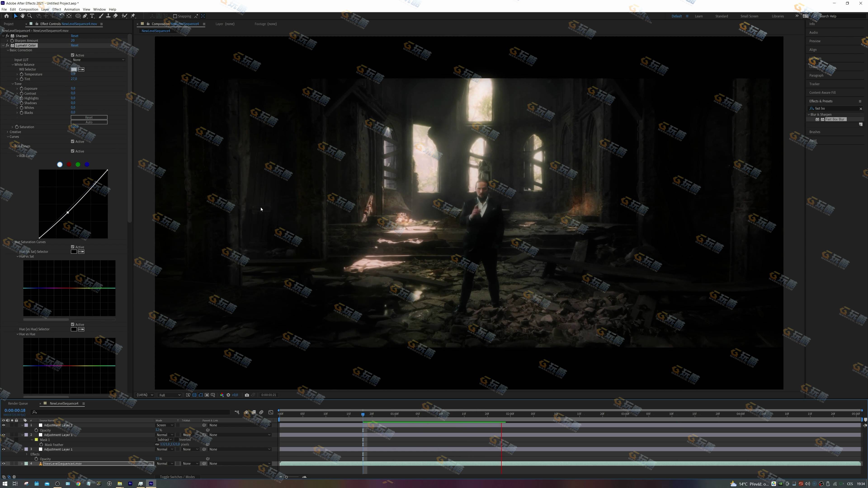
Task: Select the Type text tool
Action: 92,16
